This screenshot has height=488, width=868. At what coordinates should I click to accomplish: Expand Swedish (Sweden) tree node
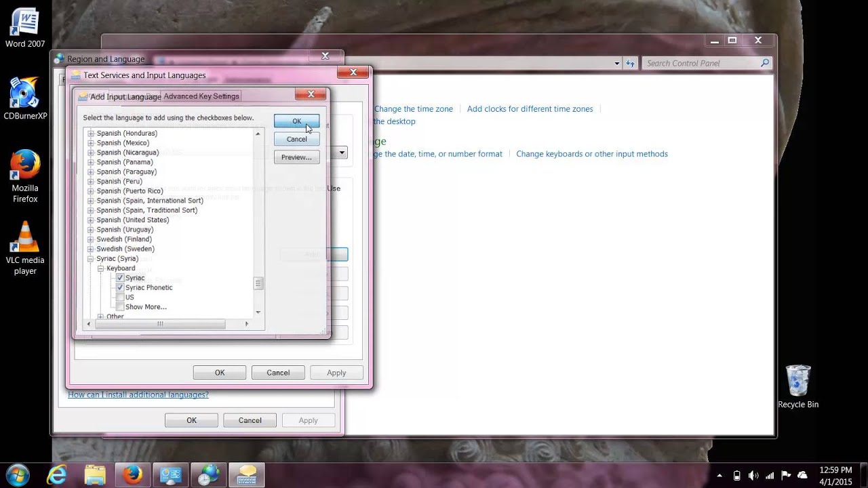[91, 249]
